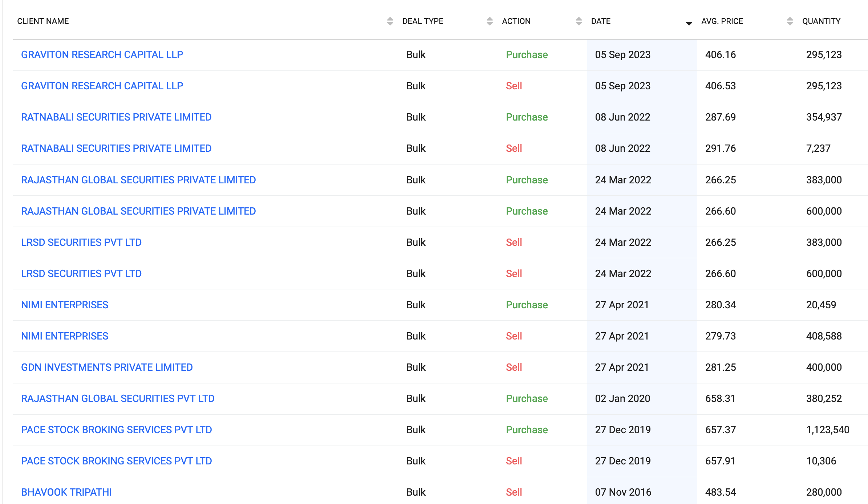Screen dimensions: 868x504
Task: Open Ratnabali Securities link in 287.69 Purchase row
Action: 116,117
